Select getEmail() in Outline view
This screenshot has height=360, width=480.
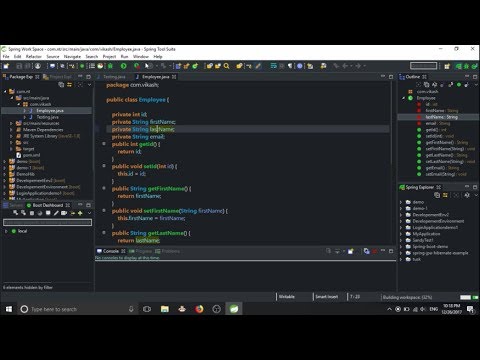click(x=442, y=168)
